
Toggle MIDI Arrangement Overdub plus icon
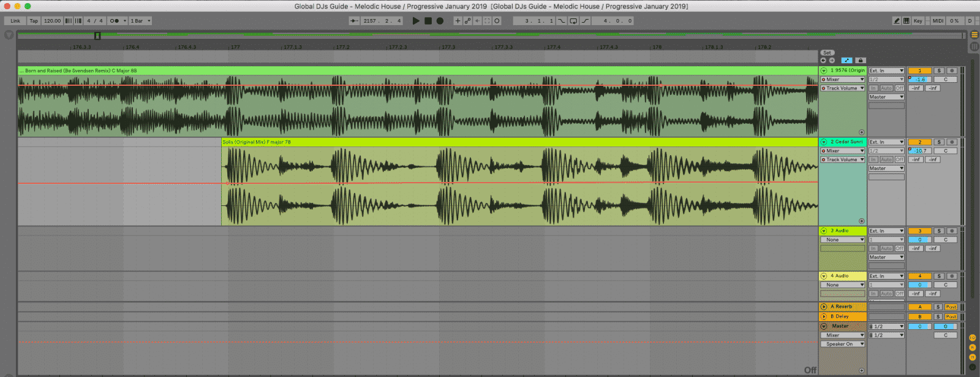(x=458, y=21)
